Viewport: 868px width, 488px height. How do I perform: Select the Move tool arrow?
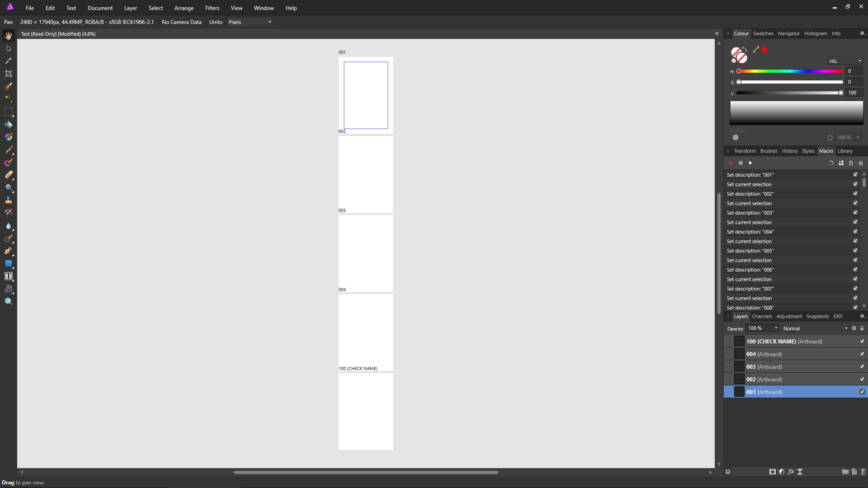click(9, 48)
